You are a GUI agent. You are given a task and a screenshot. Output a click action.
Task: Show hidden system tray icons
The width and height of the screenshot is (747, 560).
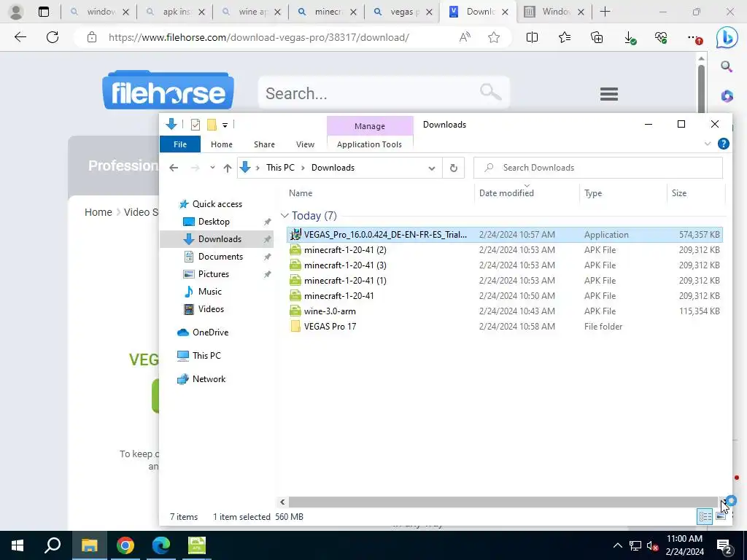click(x=617, y=545)
